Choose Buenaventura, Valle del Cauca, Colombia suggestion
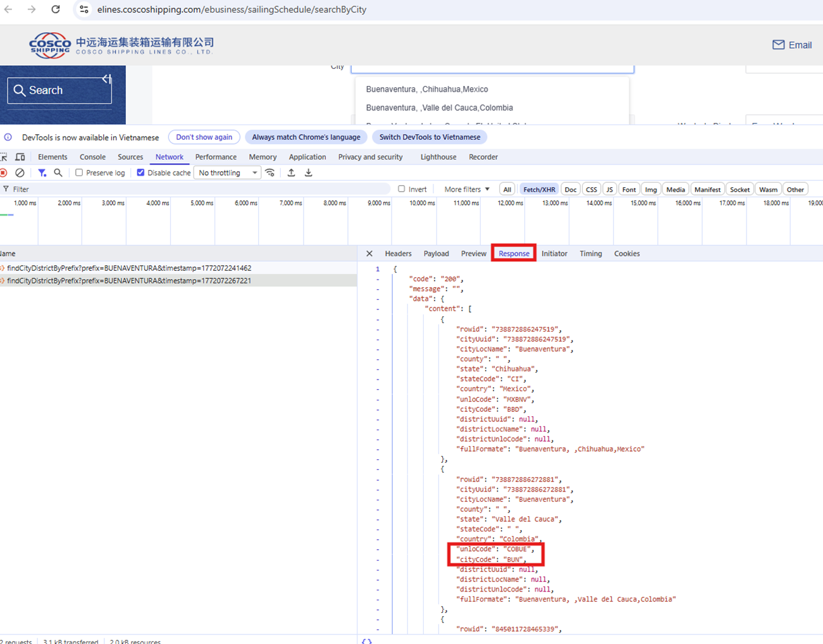Image resolution: width=823 pixels, height=644 pixels. point(439,108)
